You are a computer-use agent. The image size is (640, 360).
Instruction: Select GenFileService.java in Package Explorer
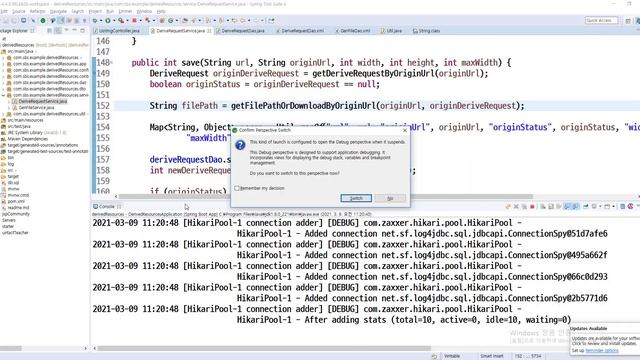pyautogui.click(x=36, y=108)
